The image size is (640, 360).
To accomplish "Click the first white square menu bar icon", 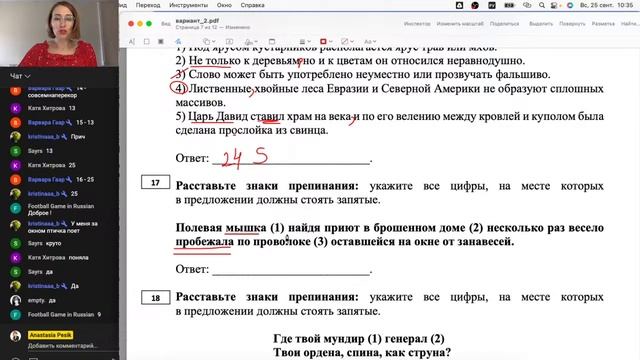I will pos(459,5).
